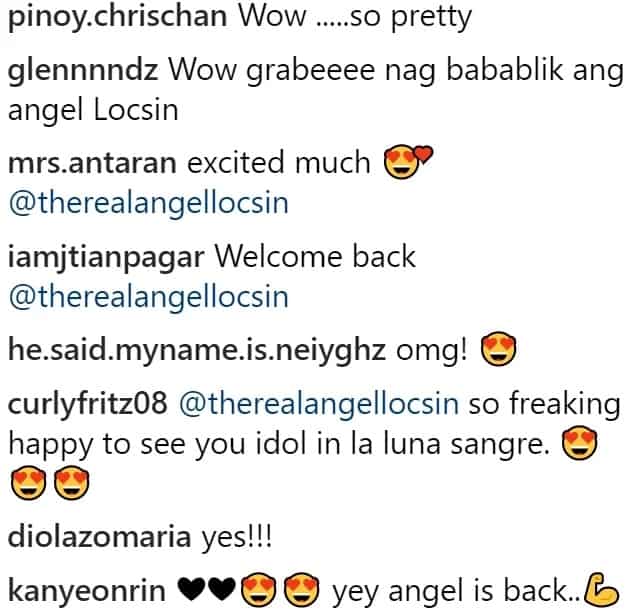Viewport: 634px width, 614px height.
Task: Open diolazomaria's profile username
Action: point(99,538)
